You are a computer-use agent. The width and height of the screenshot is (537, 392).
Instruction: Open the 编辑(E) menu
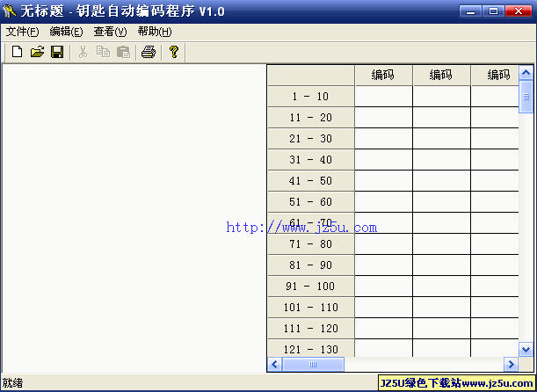[x=66, y=33]
